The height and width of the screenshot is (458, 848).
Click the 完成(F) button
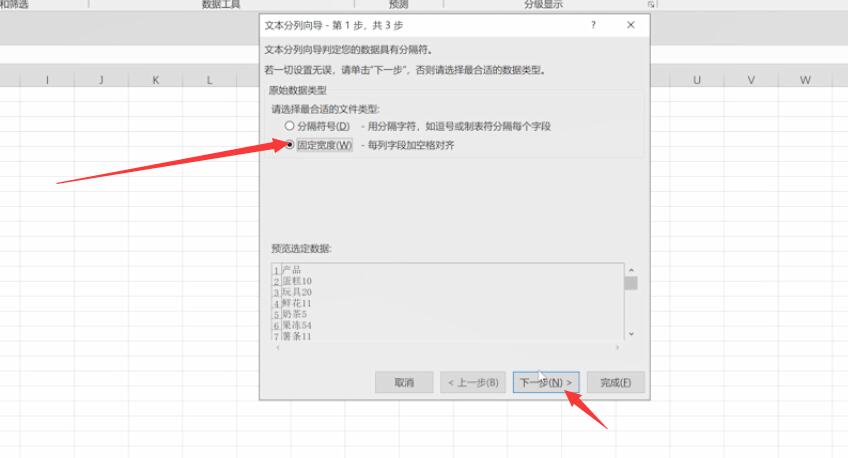[x=615, y=382]
